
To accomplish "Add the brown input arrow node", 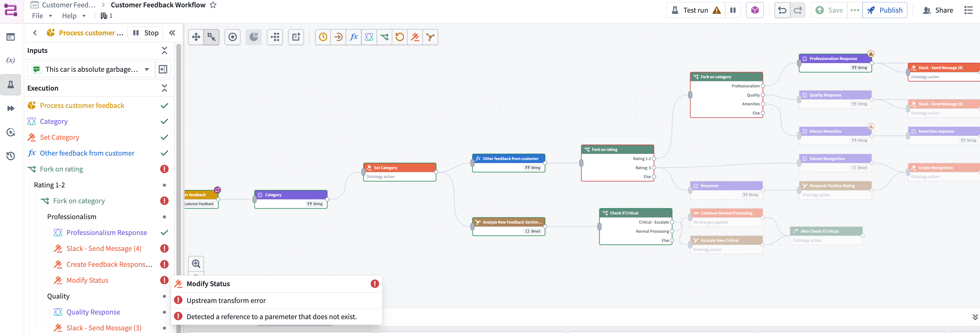I will (x=338, y=37).
